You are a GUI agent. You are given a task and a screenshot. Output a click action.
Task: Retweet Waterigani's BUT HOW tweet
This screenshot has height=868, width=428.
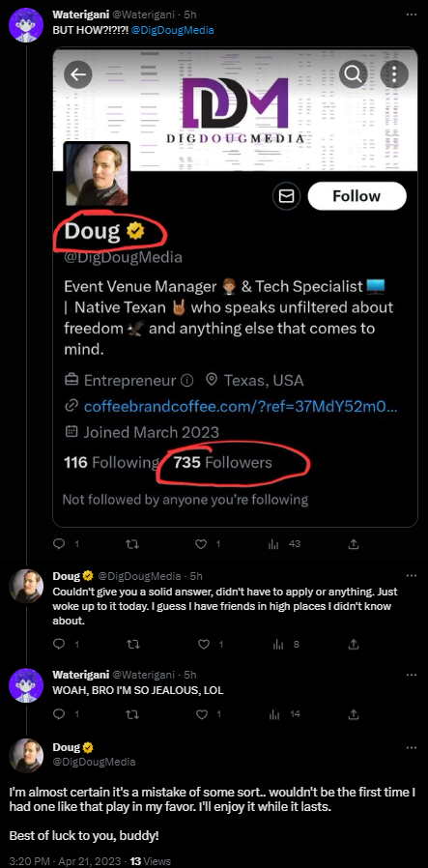pyautogui.click(x=132, y=544)
